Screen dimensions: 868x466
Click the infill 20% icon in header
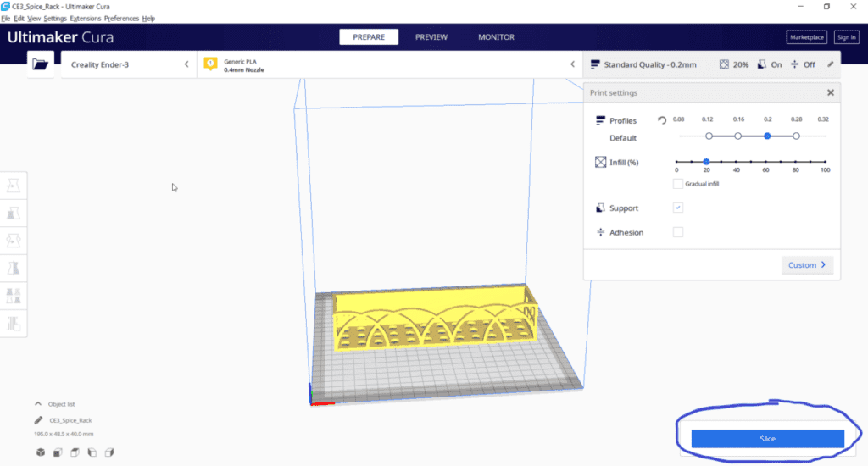click(x=724, y=64)
